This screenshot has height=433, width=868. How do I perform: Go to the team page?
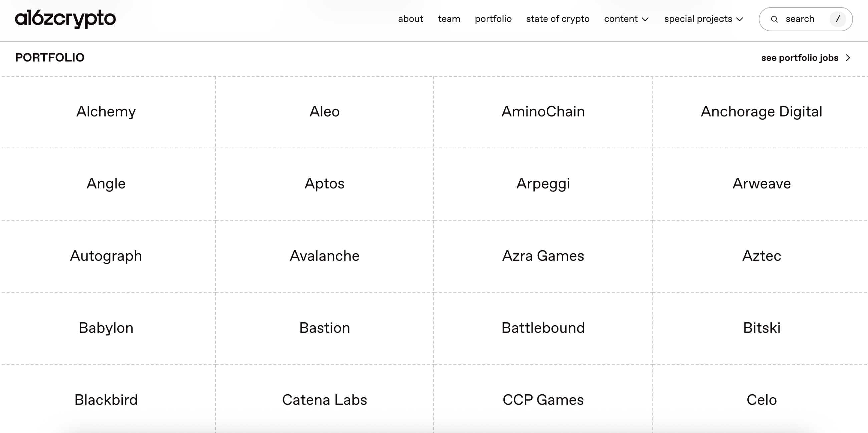(x=449, y=19)
